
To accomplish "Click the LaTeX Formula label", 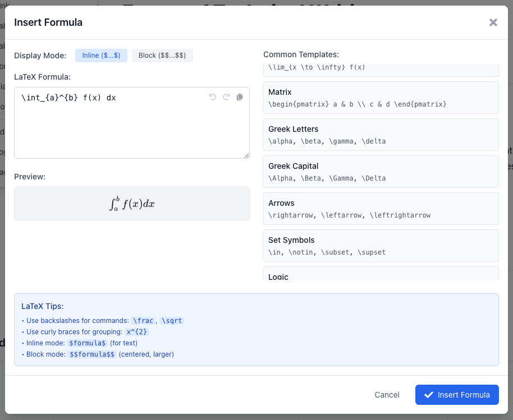I will (x=42, y=77).
